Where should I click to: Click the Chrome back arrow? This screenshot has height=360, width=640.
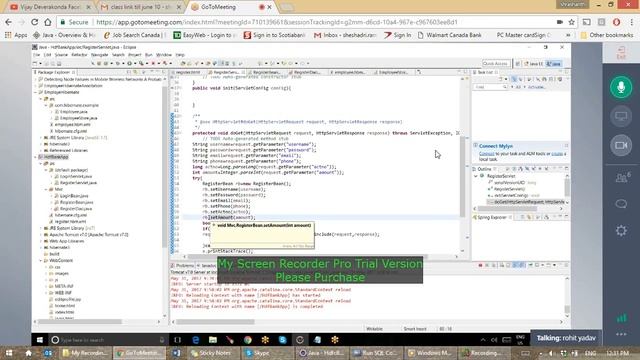coord(9,22)
